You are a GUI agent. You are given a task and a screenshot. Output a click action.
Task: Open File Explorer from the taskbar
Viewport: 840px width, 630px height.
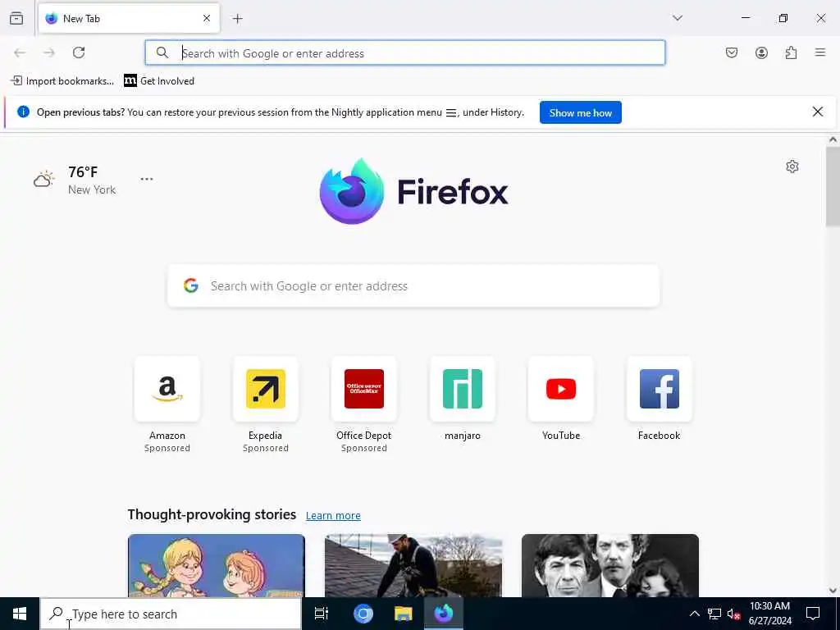pos(403,614)
